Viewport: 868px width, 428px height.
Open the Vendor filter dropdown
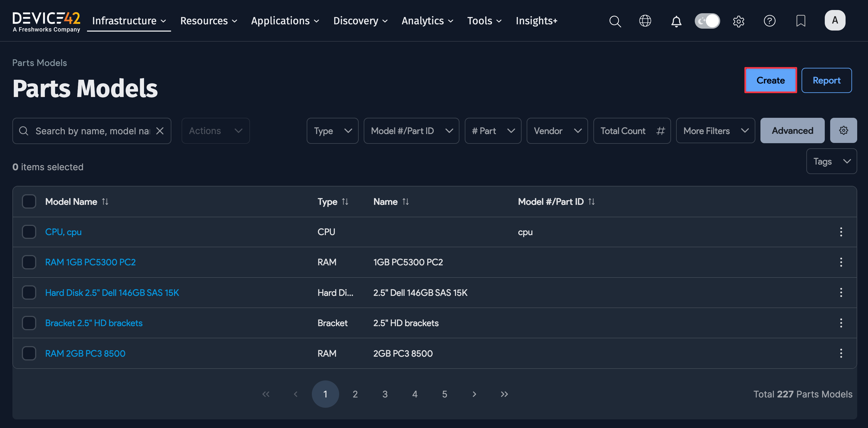coord(557,131)
